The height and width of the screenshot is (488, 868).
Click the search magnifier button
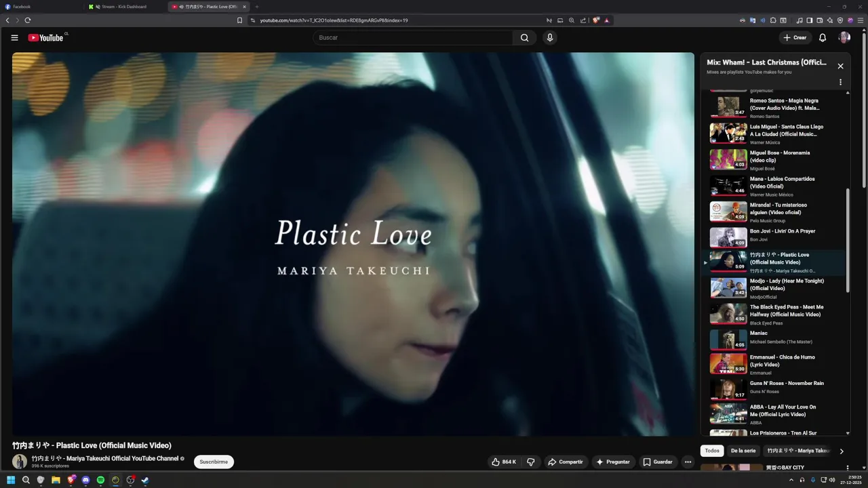click(x=524, y=38)
